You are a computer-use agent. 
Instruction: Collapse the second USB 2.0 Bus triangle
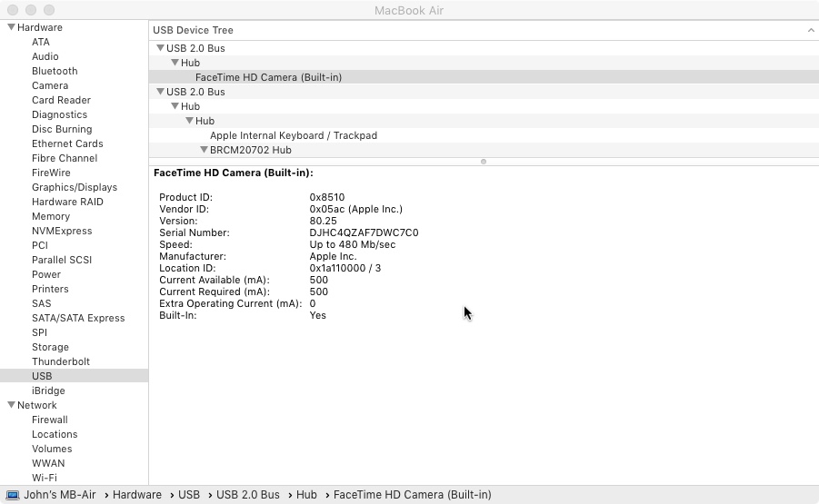pos(160,92)
